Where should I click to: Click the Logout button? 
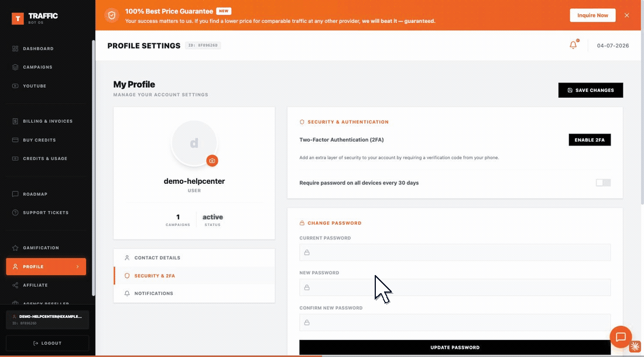(47, 343)
